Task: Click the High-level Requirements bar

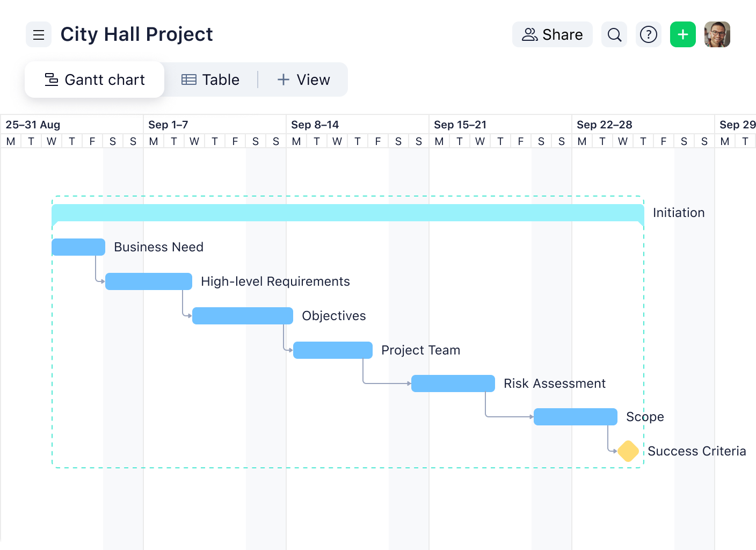Action: (149, 281)
